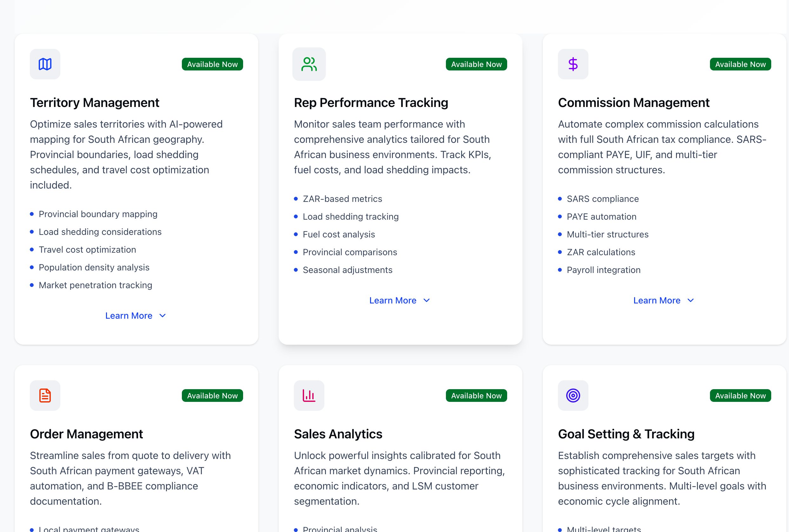Click Available Now badge on Order Management

click(x=212, y=396)
